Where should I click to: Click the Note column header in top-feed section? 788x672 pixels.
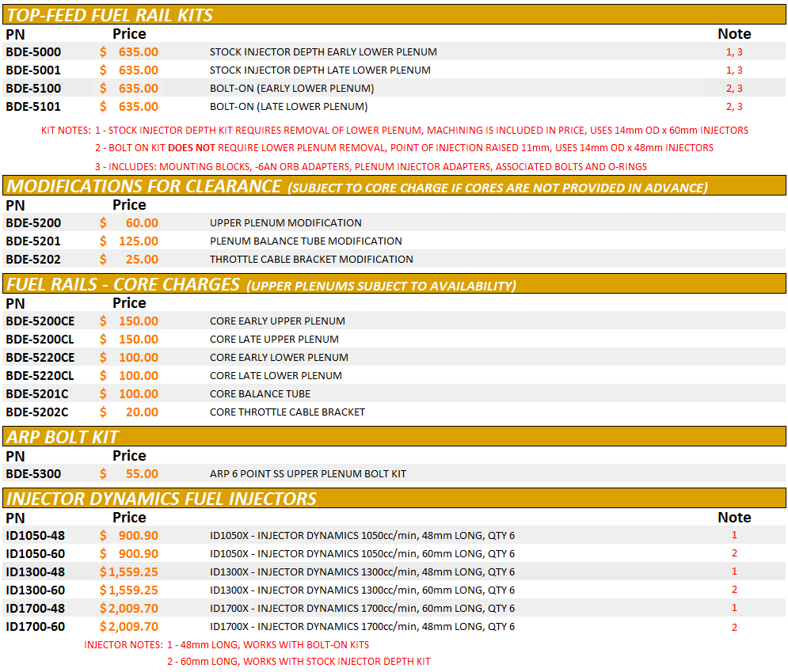pyautogui.click(x=733, y=34)
